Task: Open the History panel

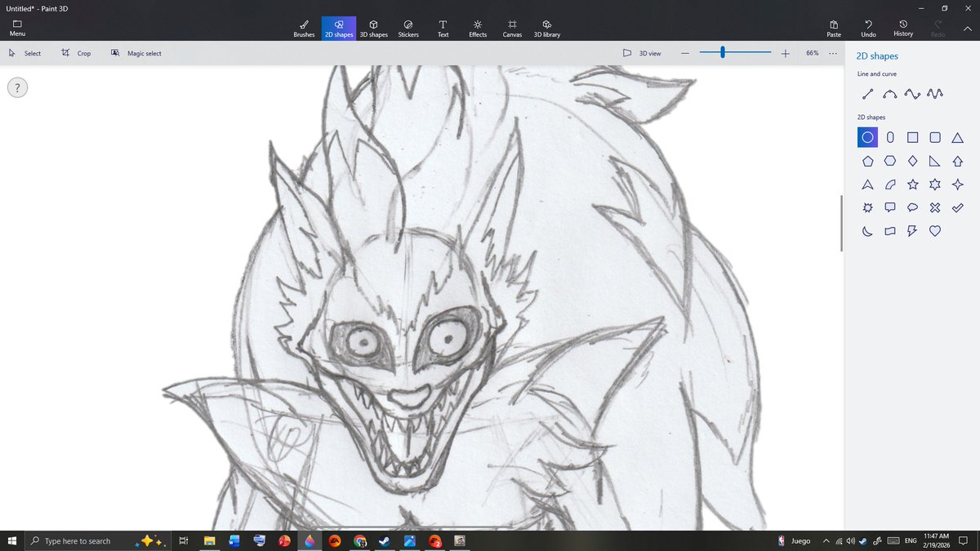Action: pyautogui.click(x=903, y=29)
